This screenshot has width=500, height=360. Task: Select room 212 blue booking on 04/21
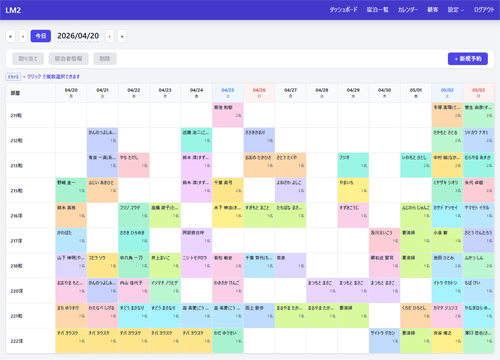102,140
